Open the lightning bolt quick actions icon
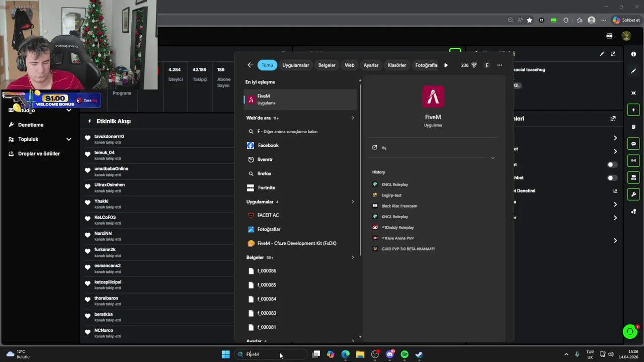 pos(633,110)
